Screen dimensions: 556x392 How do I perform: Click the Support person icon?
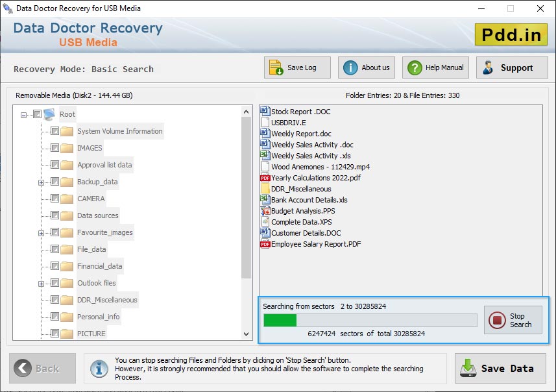488,67
